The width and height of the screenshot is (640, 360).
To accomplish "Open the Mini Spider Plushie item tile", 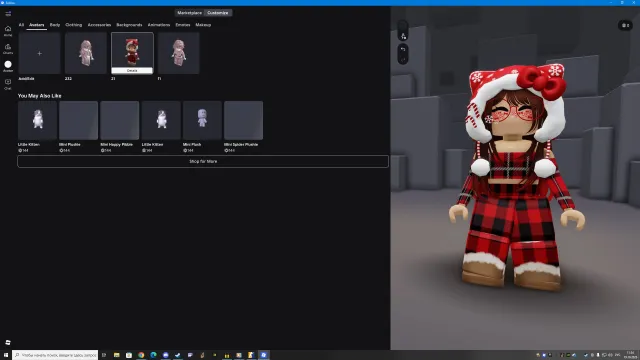I will [x=243, y=120].
